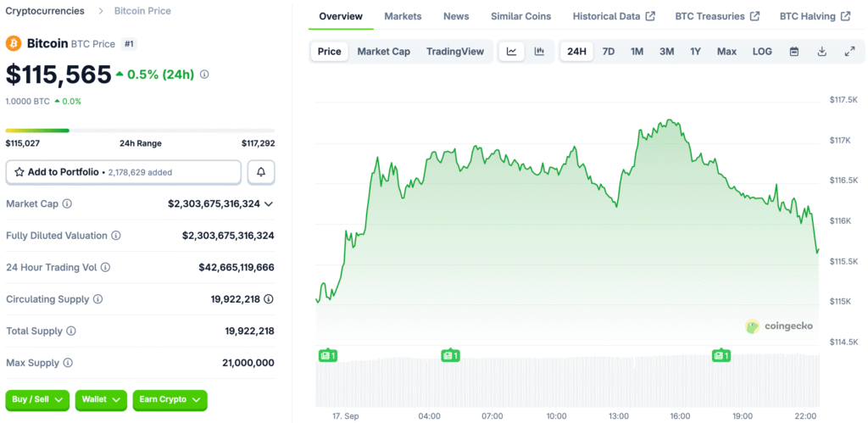
Task: Select the Market Cap chart toggle
Action: [x=384, y=52]
